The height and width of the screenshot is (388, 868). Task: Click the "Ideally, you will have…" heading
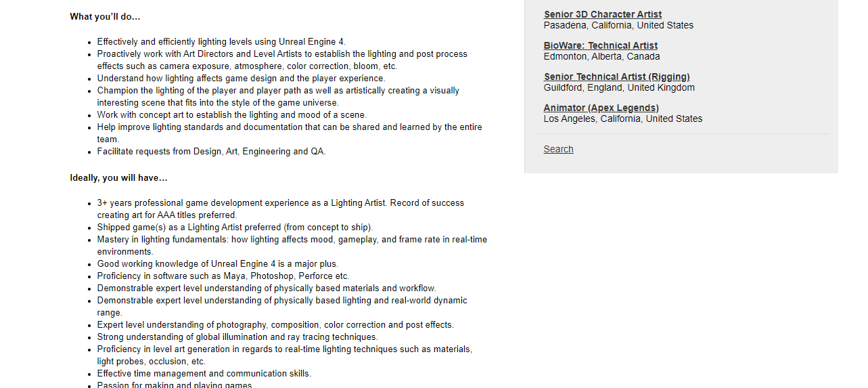pyautogui.click(x=118, y=177)
